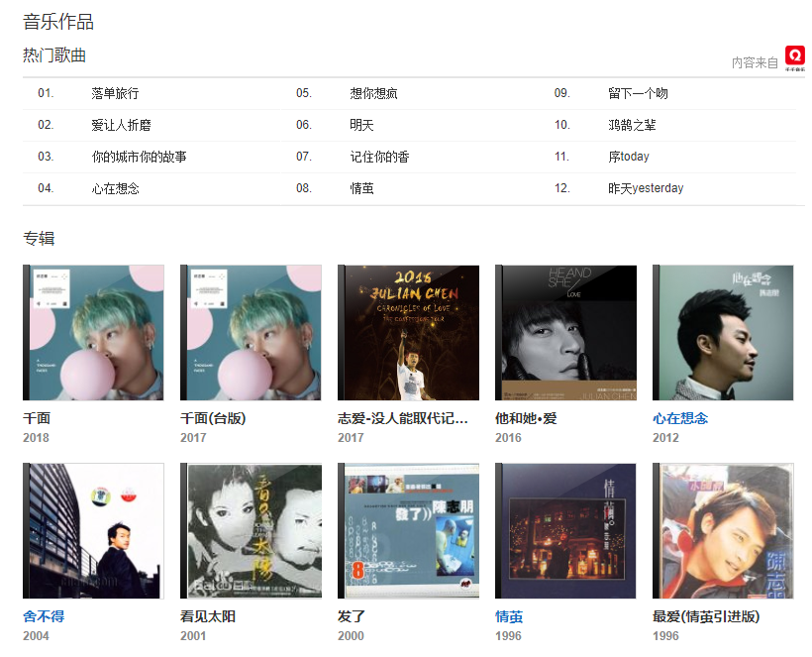
Task: Click the 心在想念 album title link
Action: coord(680,418)
